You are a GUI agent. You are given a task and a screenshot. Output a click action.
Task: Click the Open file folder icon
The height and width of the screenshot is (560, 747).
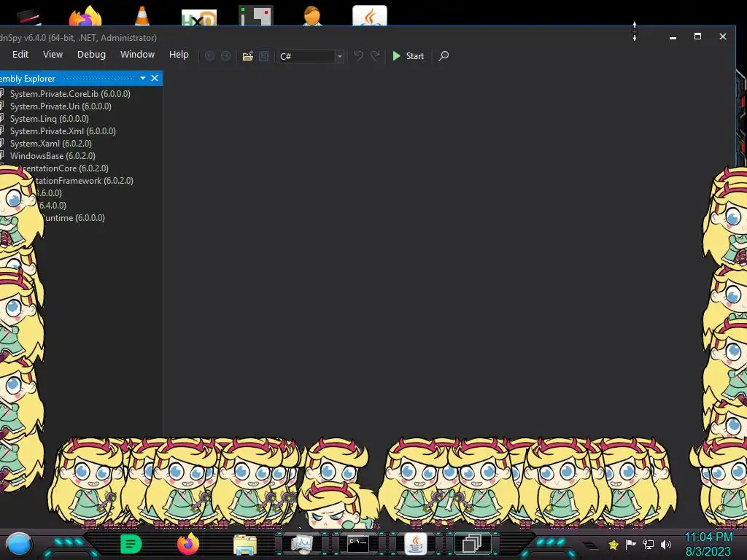point(248,56)
